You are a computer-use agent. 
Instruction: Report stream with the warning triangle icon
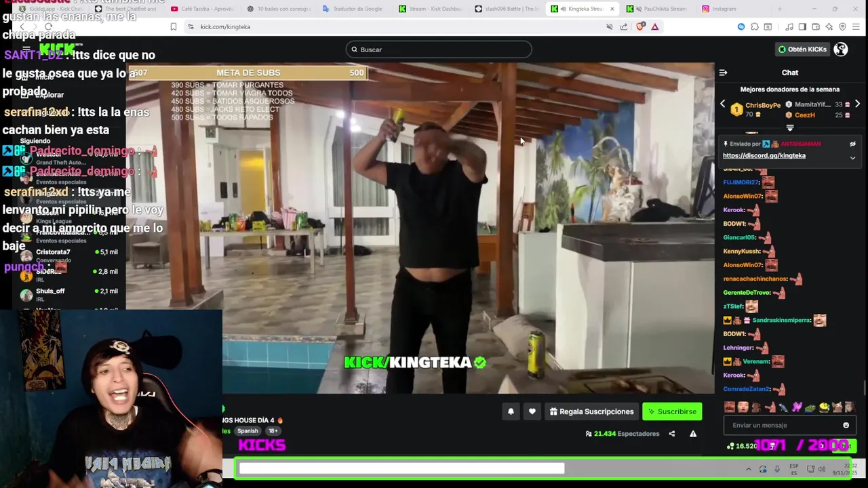(x=693, y=434)
